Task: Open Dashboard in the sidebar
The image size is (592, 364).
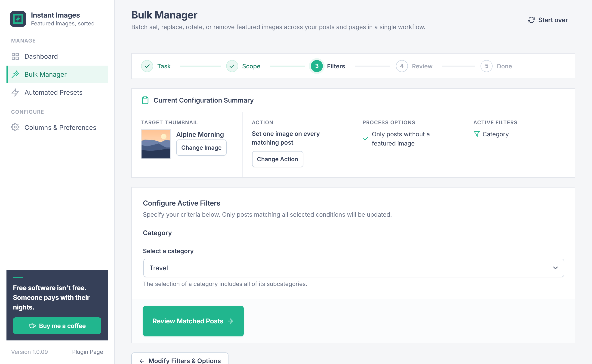Action: [57, 56]
